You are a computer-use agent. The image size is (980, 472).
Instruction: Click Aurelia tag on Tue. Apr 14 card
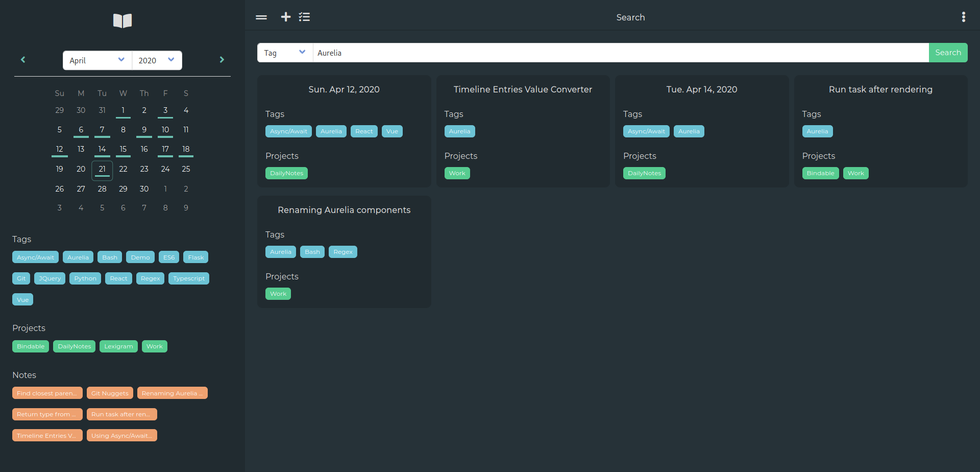689,131
